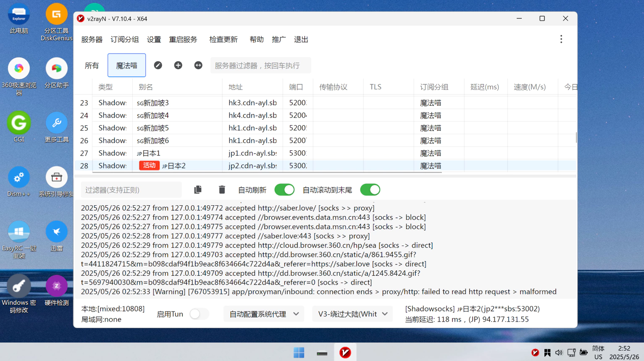
Task: Select server row SG新加坡4
Action: click(x=325, y=115)
